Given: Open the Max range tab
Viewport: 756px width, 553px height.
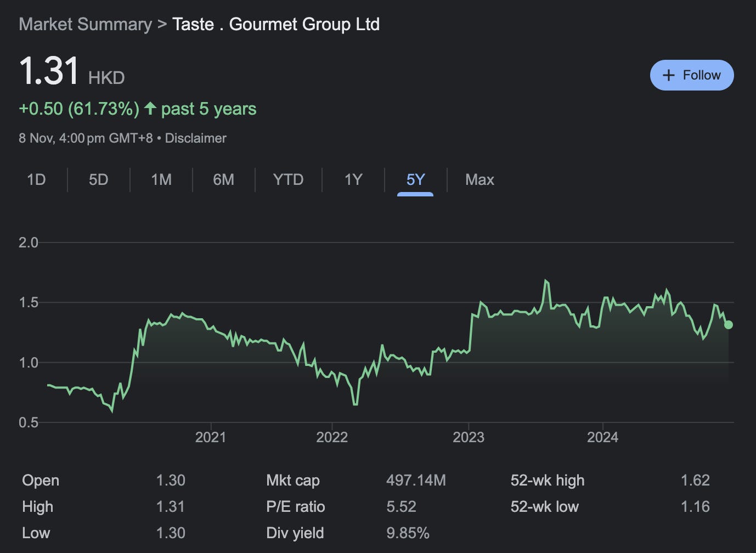Looking at the screenshot, I should (479, 179).
